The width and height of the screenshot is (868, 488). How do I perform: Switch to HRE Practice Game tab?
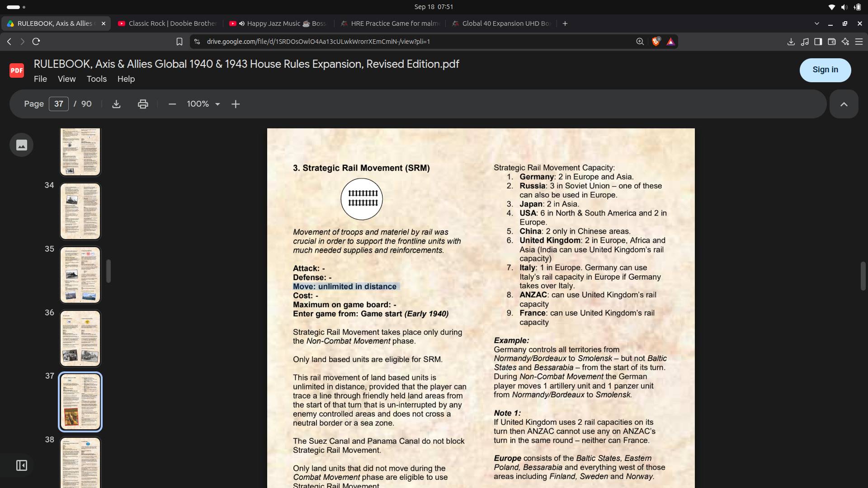[x=390, y=23]
